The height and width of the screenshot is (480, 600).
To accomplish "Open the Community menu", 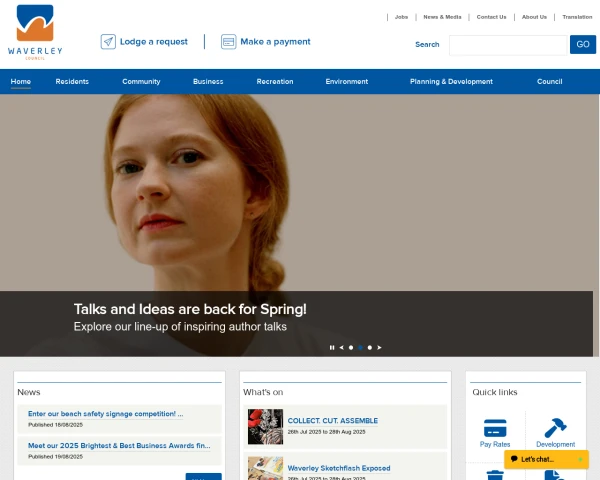I will (141, 82).
